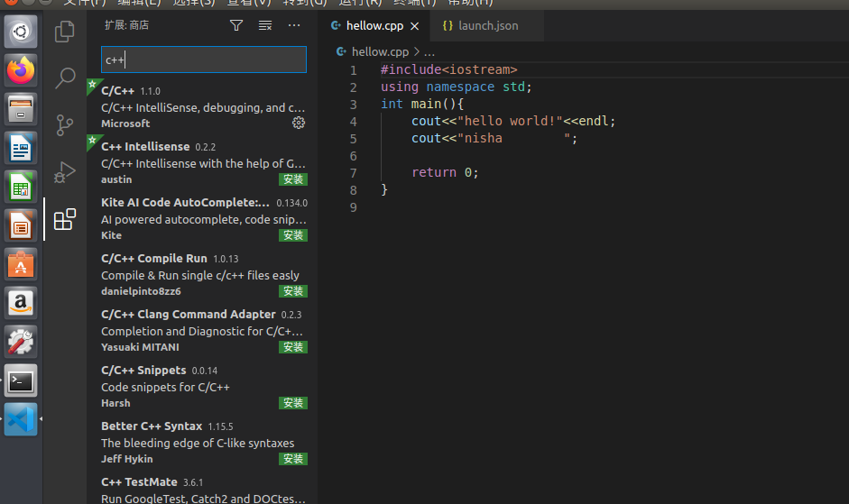Image resolution: width=849 pixels, height=504 pixels.
Task: Click hellow.cpp in the breadcrumb
Action: point(380,52)
